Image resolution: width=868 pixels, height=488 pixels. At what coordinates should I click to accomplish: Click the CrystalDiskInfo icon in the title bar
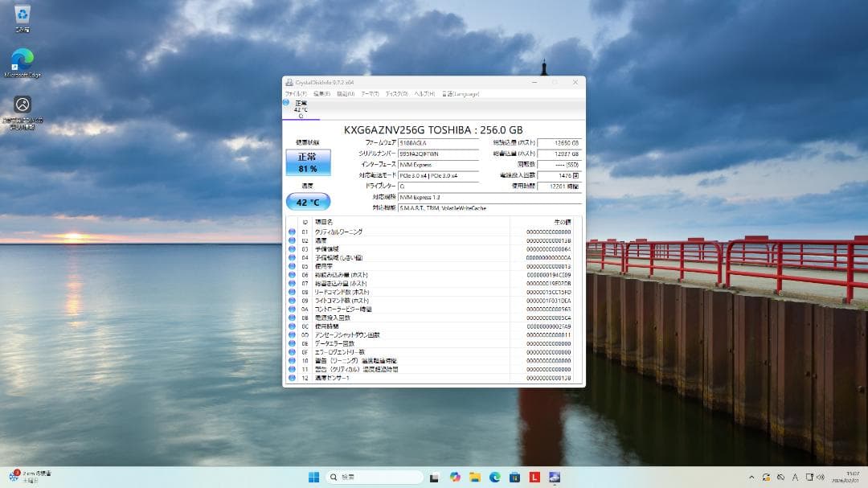(x=289, y=82)
